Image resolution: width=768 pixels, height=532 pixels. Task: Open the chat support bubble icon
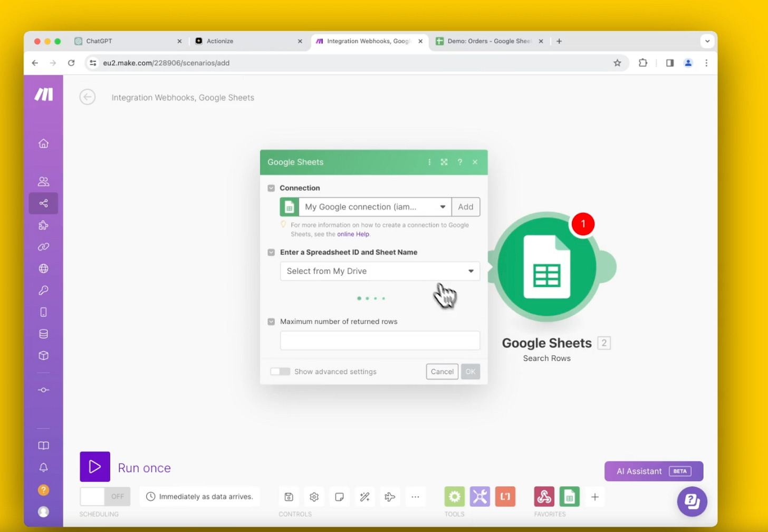[x=692, y=501]
